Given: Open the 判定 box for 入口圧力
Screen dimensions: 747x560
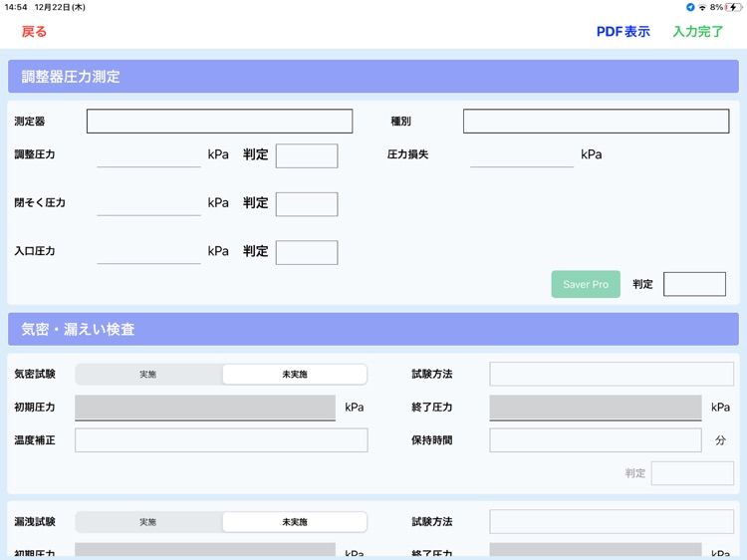Looking at the screenshot, I should pyautogui.click(x=307, y=252).
